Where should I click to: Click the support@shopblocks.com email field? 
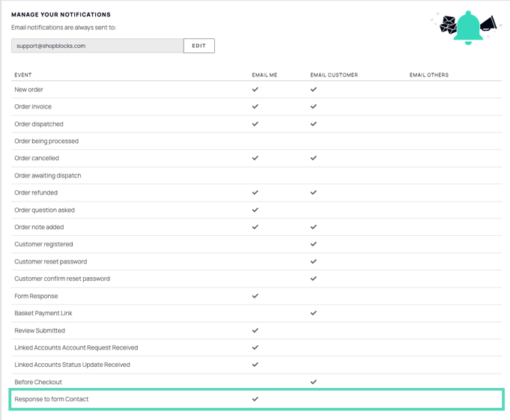97,46
